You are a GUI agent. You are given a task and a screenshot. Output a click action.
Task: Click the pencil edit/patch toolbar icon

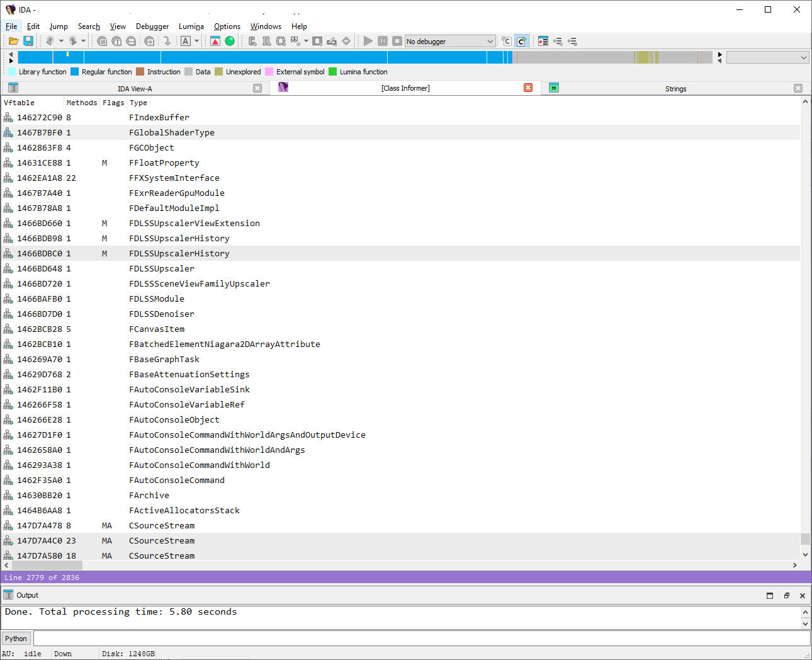pyautogui.click(x=332, y=41)
